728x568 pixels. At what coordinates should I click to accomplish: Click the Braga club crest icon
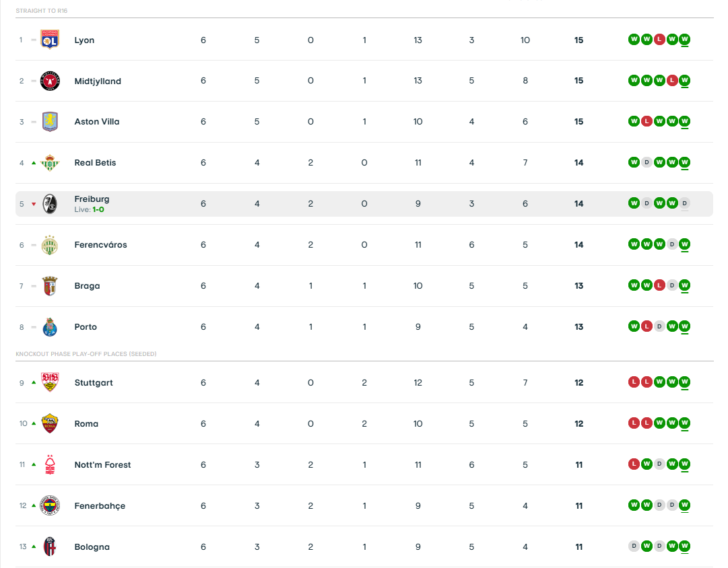pyautogui.click(x=50, y=286)
